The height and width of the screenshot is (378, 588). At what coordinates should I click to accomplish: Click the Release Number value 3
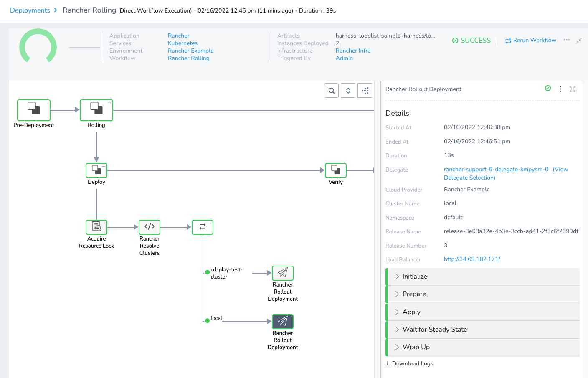(x=446, y=245)
